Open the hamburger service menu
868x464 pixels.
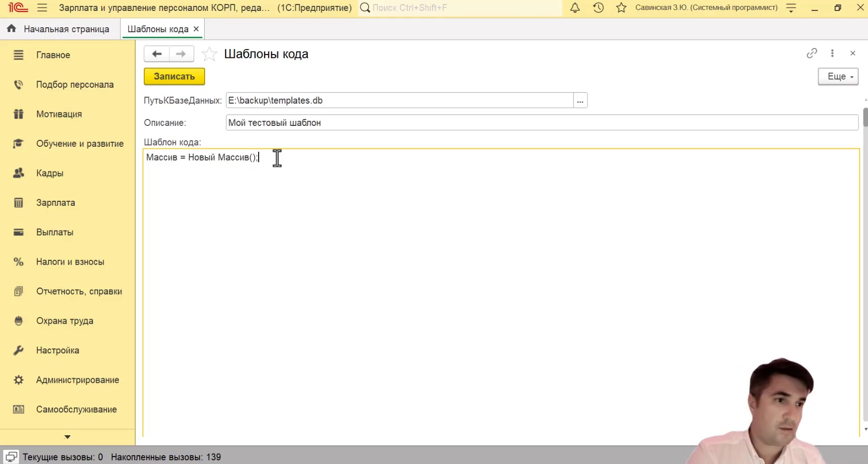[42, 8]
